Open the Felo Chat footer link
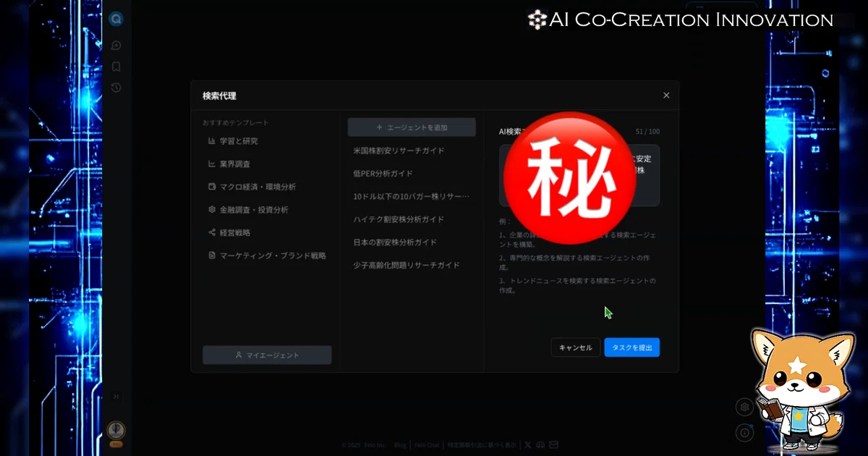This screenshot has width=868, height=456. click(427, 445)
